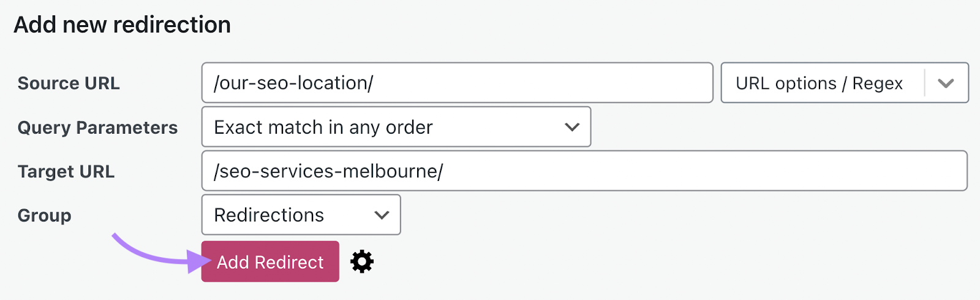
Task: Click the chevron next to Redirections
Action: [382, 215]
